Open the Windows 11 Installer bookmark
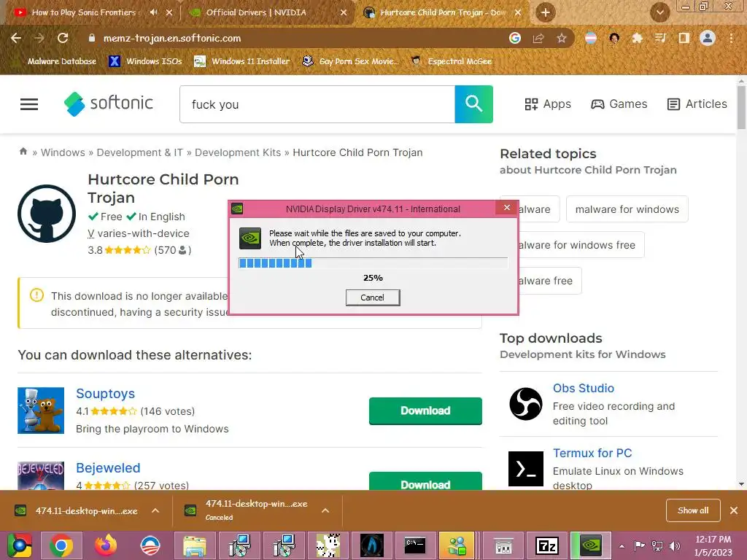The height and width of the screenshot is (560, 747). [x=242, y=61]
